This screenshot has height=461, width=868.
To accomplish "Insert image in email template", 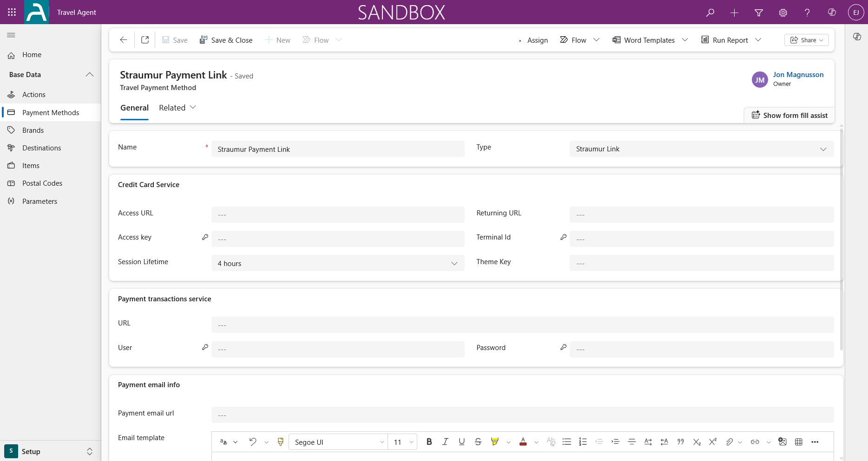I will point(783,442).
